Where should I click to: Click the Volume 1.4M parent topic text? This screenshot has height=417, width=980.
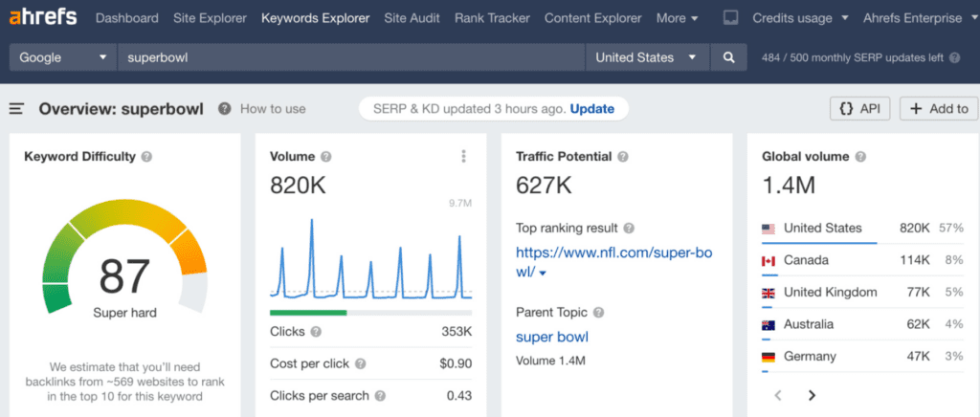click(550, 361)
